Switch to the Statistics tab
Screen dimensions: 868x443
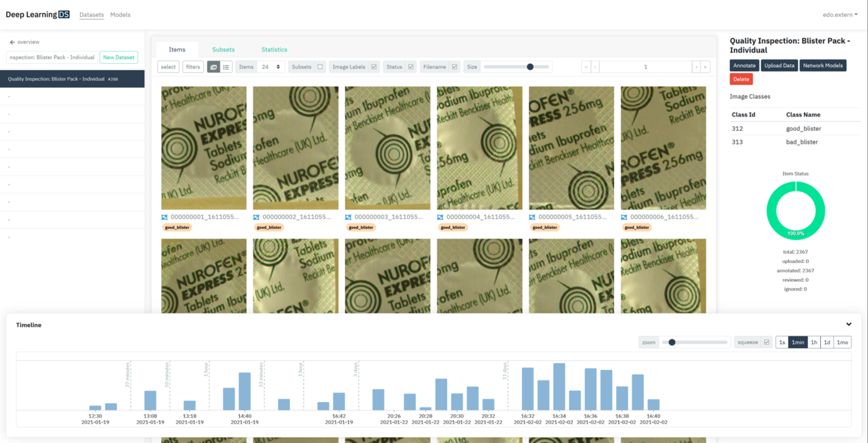click(274, 49)
